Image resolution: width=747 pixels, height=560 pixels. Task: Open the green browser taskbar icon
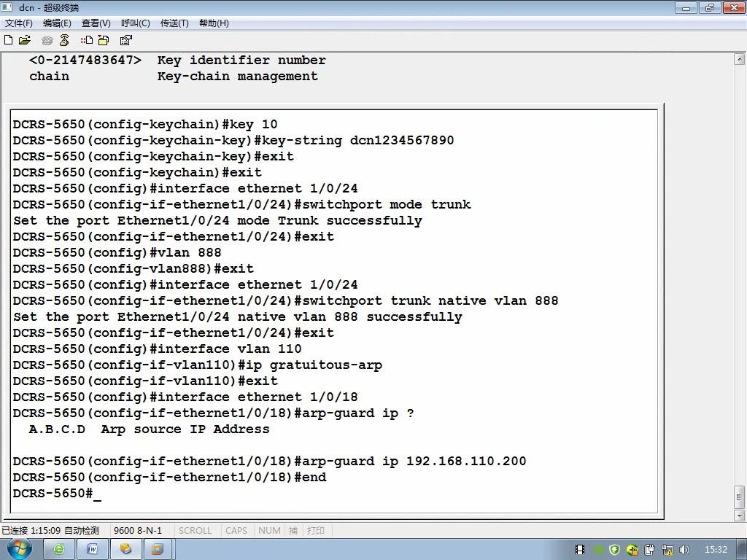59,550
